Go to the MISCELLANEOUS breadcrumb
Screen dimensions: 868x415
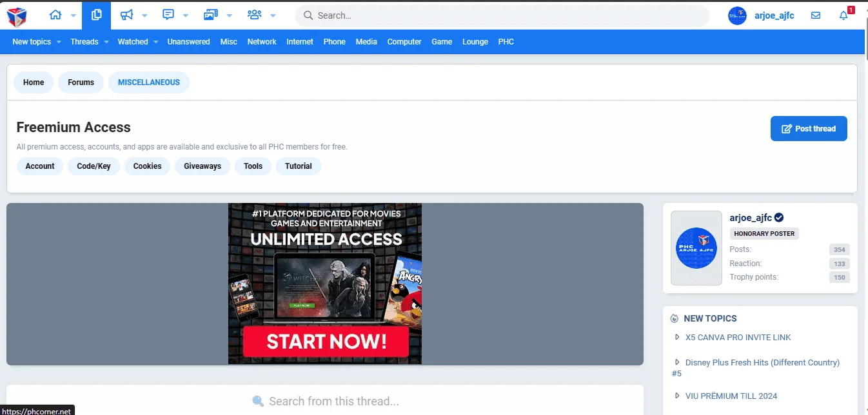[149, 82]
